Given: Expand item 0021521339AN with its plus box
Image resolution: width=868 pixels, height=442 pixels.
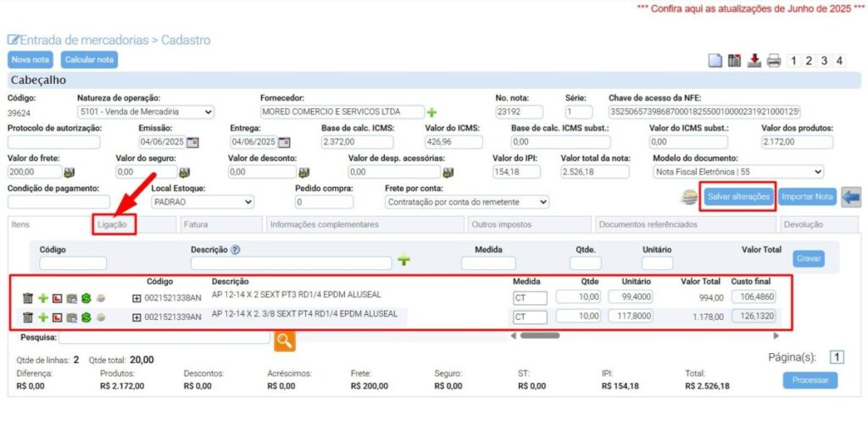Looking at the screenshot, I should [x=136, y=318].
